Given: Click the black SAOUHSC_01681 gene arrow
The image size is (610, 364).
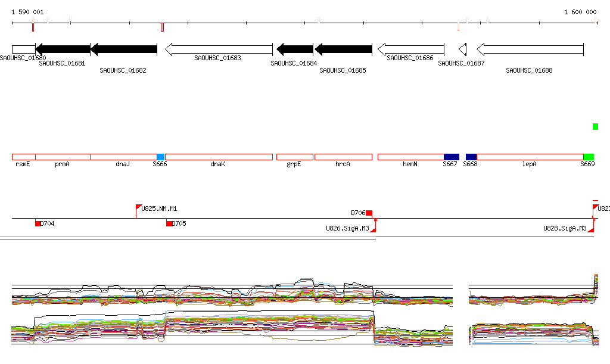Looking at the screenshot, I should (x=63, y=49).
